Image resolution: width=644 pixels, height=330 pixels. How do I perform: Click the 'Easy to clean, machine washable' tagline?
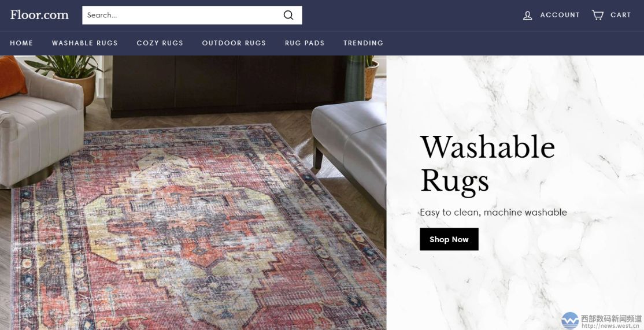(x=493, y=212)
